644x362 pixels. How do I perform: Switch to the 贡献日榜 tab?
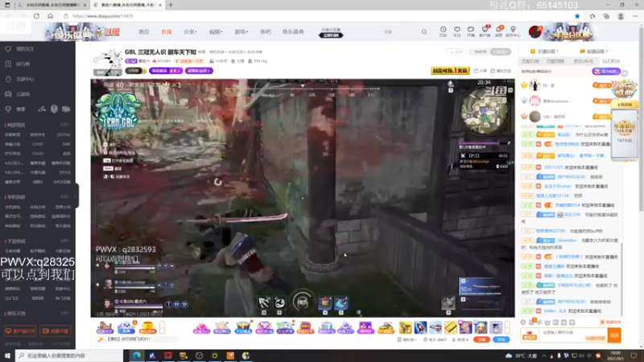(x=530, y=61)
